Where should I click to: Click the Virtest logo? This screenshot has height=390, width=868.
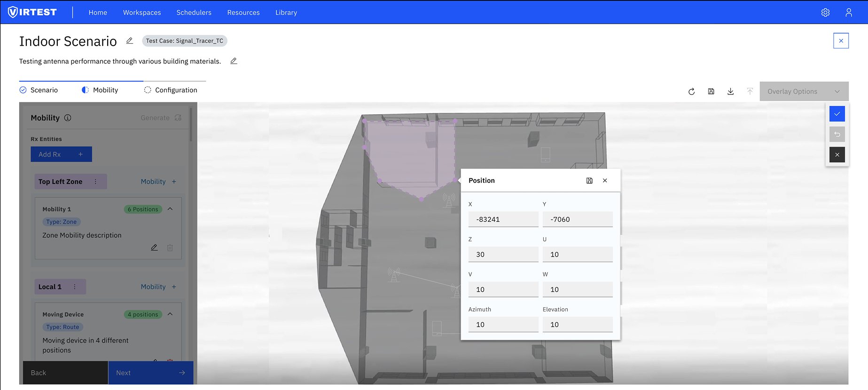(32, 12)
